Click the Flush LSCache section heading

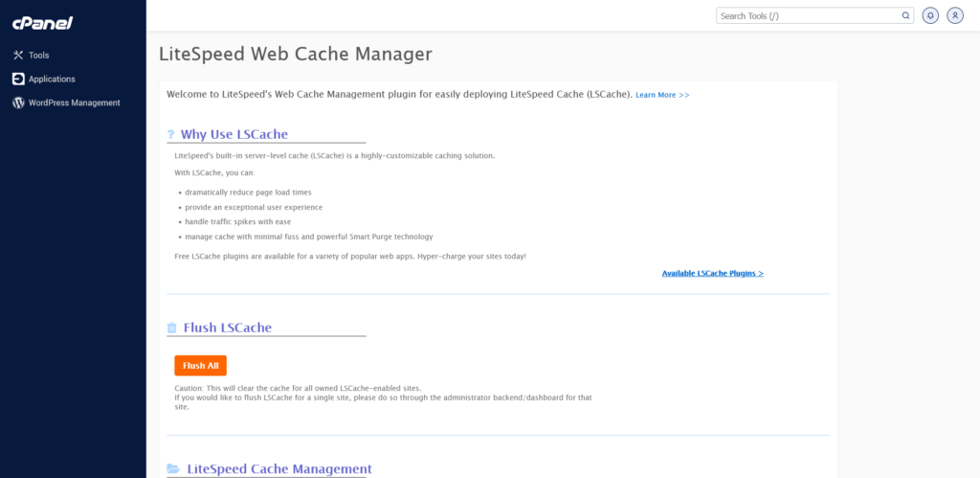coord(228,328)
